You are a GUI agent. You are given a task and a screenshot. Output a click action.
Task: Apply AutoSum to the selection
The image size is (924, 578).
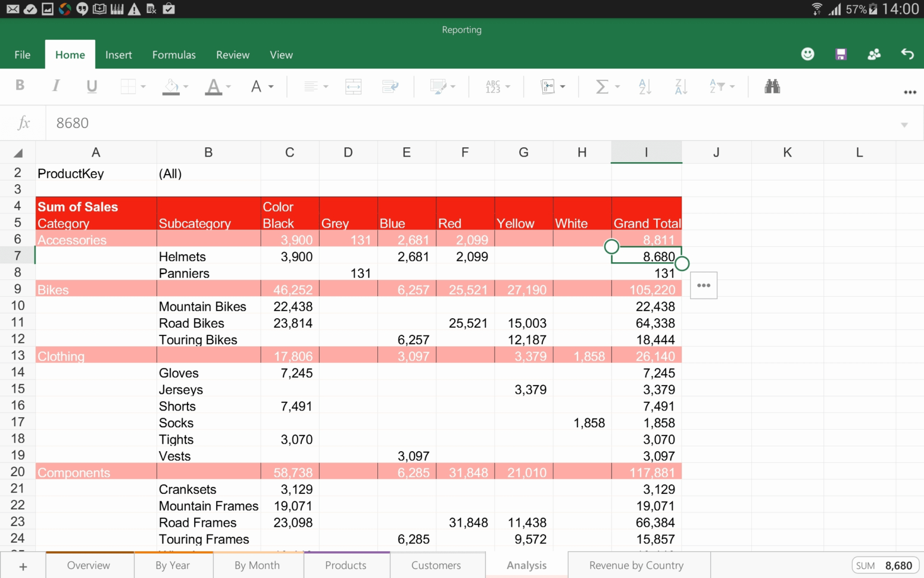[603, 86]
